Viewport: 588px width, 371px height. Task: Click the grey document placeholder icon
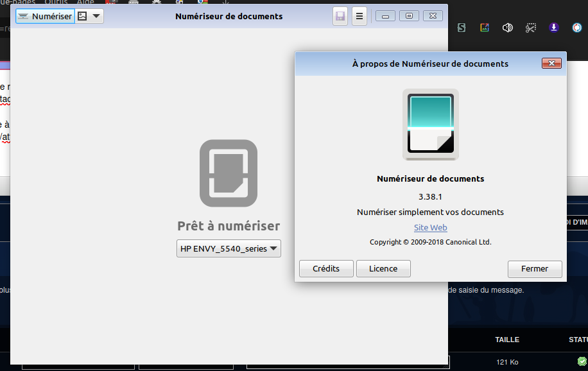click(229, 173)
